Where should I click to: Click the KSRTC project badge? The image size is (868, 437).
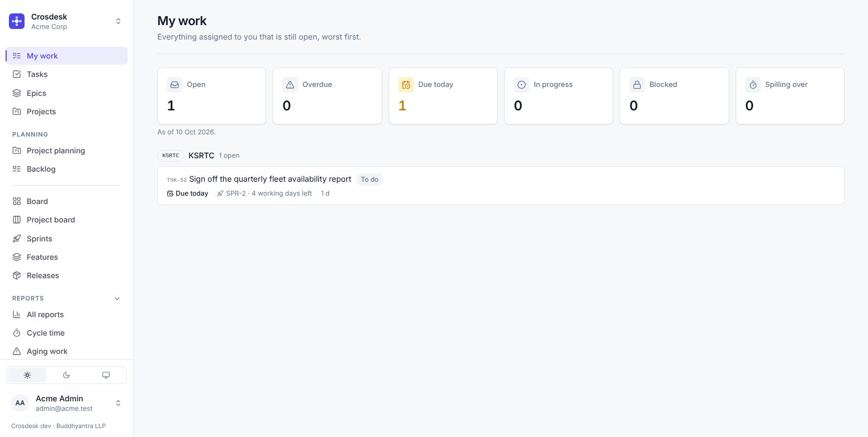pyautogui.click(x=171, y=156)
